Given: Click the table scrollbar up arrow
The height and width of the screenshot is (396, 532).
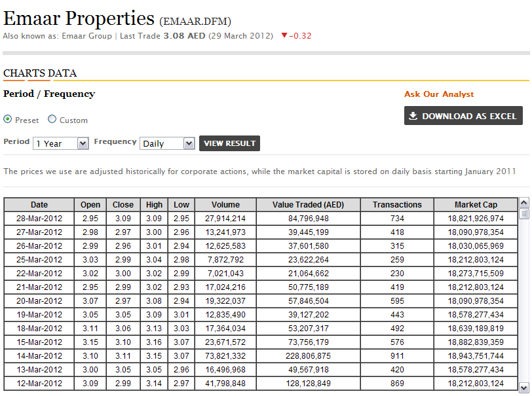Looking at the screenshot, I should point(523,203).
